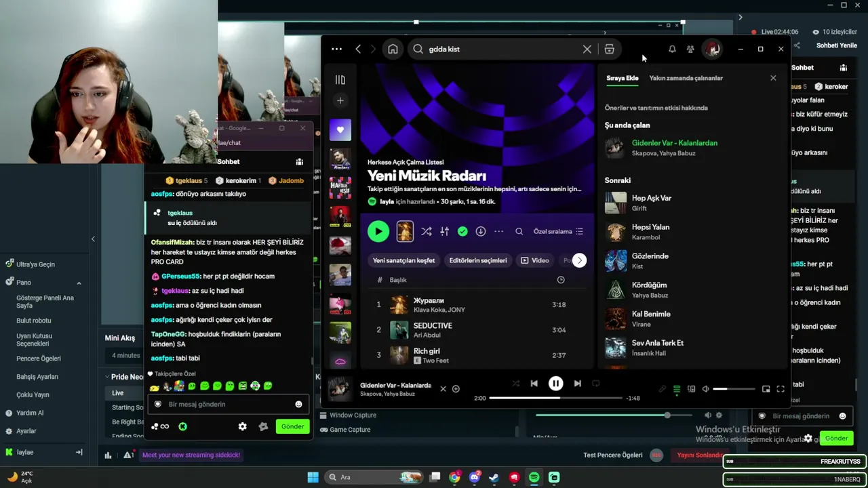Play the Yeni Müzik Radarı playlist
Screen dimensions: 868x488
(378, 231)
